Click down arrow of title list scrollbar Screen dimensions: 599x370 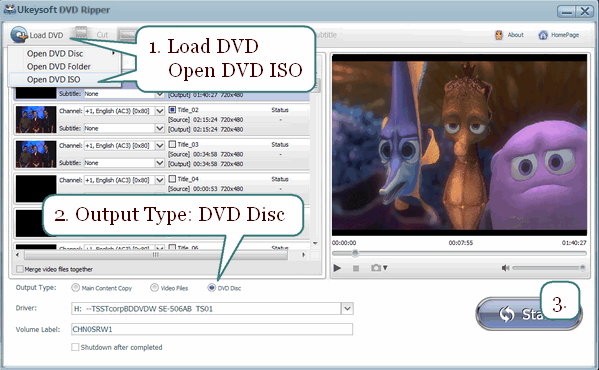coord(315,243)
